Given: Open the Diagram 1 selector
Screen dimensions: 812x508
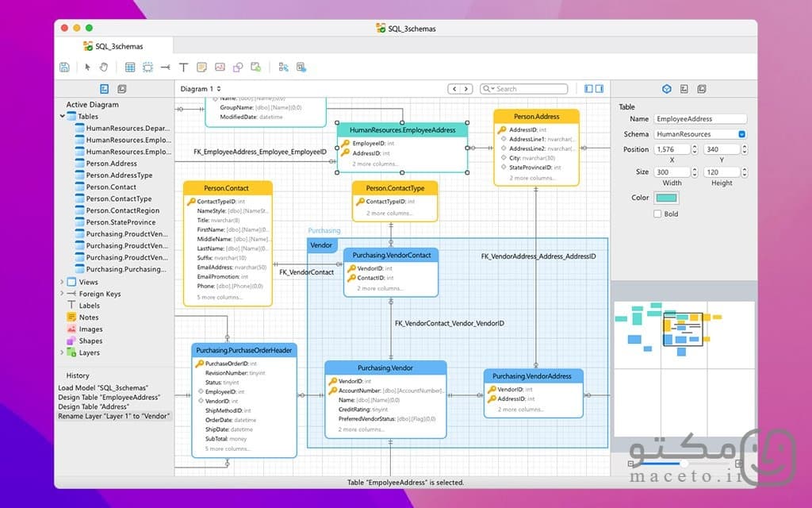Looking at the screenshot, I should click(x=201, y=89).
